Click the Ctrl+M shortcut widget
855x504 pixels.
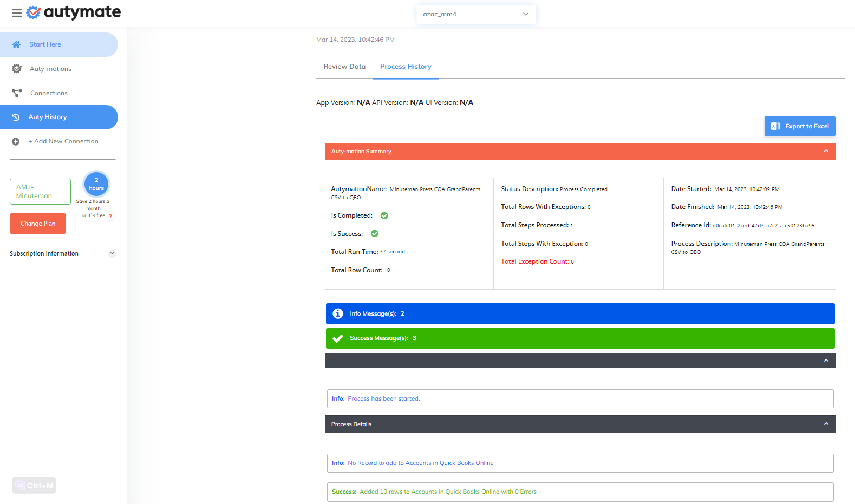[34, 486]
